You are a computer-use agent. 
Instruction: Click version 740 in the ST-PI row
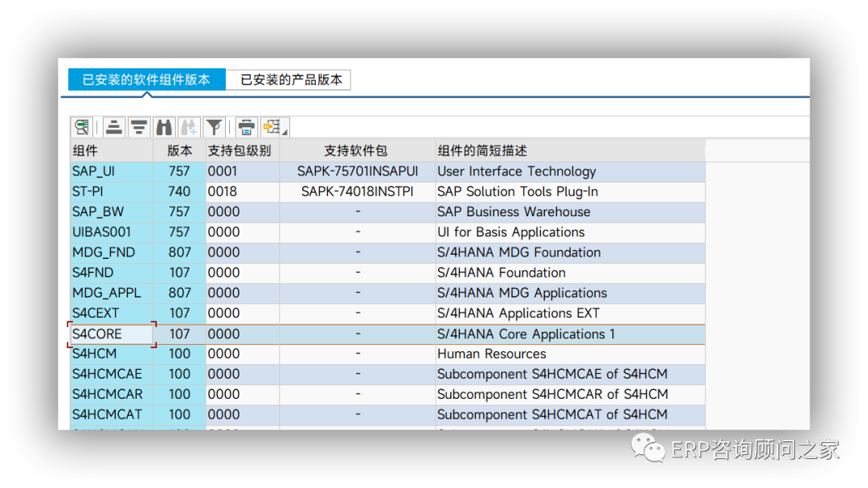coord(179,191)
